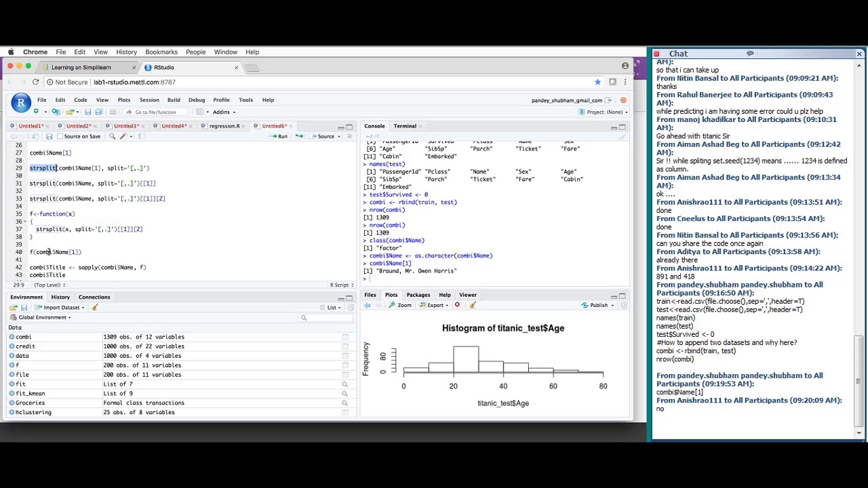Open the Apple menu

11,52
